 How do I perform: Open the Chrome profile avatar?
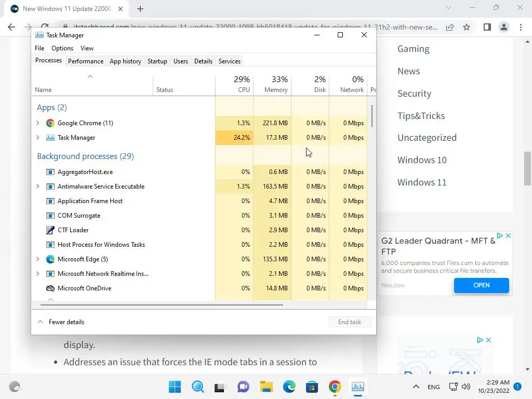pos(504,27)
